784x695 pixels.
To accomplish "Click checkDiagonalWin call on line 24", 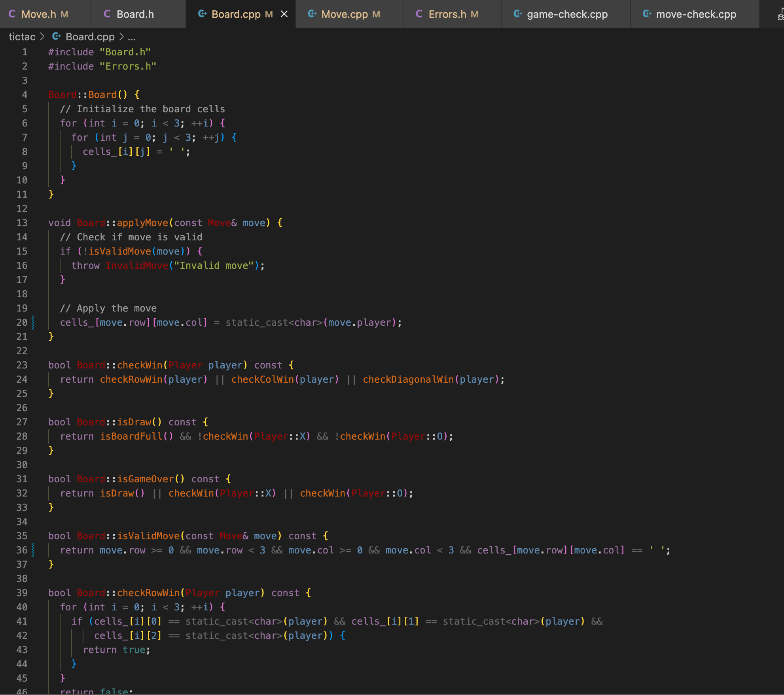I will tap(408, 380).
